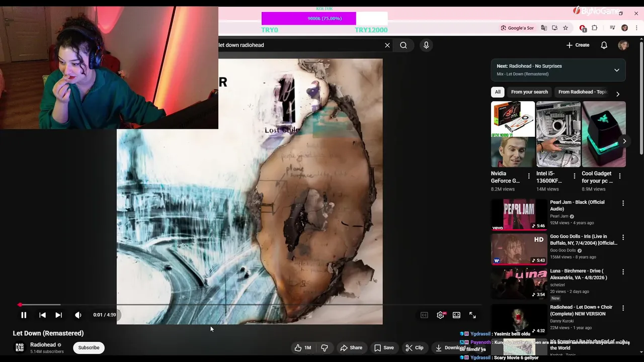Seek on the video progress bar
The height and width of the screenshot is (362, 644).
[250, 305]
